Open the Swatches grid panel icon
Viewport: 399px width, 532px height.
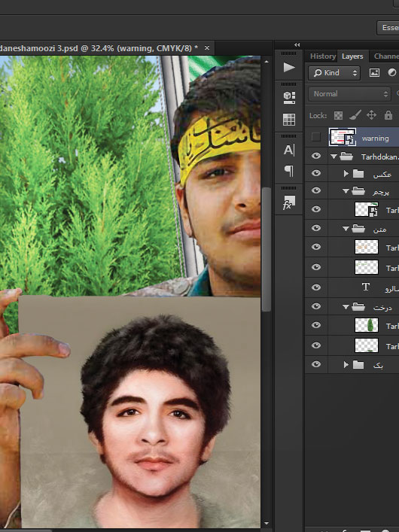pyautogui.click(x=289, y=120)
